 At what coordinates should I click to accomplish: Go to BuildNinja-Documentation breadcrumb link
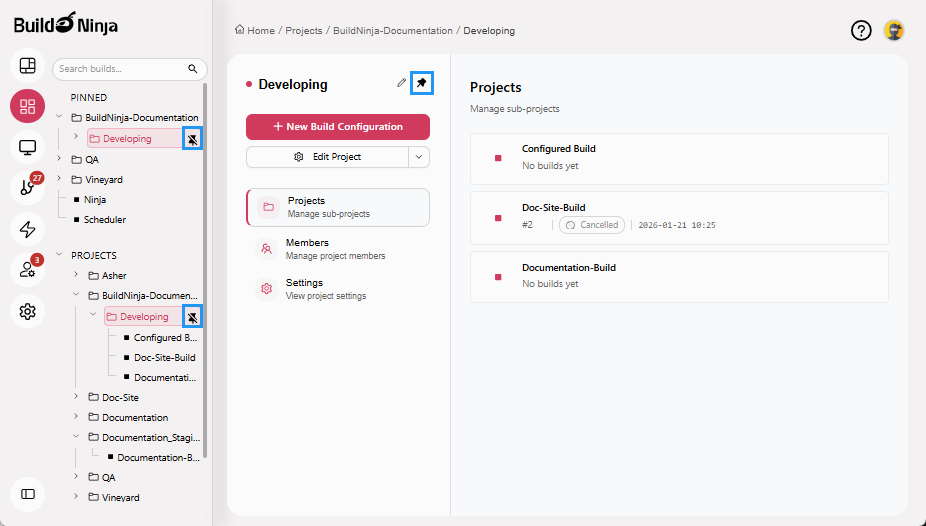click(392, 31)
